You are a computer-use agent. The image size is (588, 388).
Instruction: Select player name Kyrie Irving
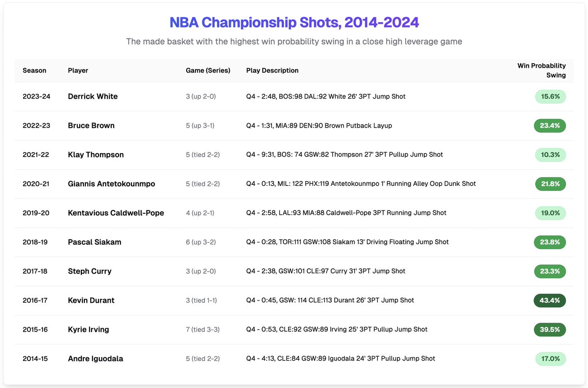coord(88,330)
